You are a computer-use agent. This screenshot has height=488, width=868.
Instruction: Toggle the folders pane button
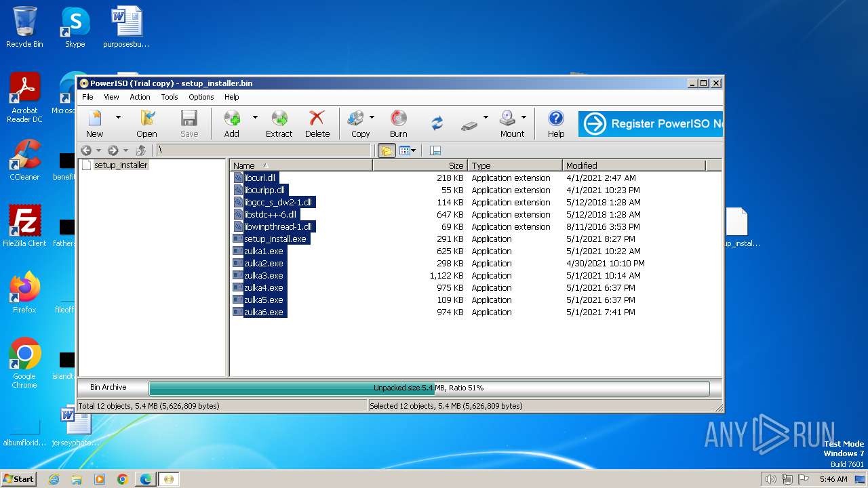pyautogui.click(x=387, y=150)
